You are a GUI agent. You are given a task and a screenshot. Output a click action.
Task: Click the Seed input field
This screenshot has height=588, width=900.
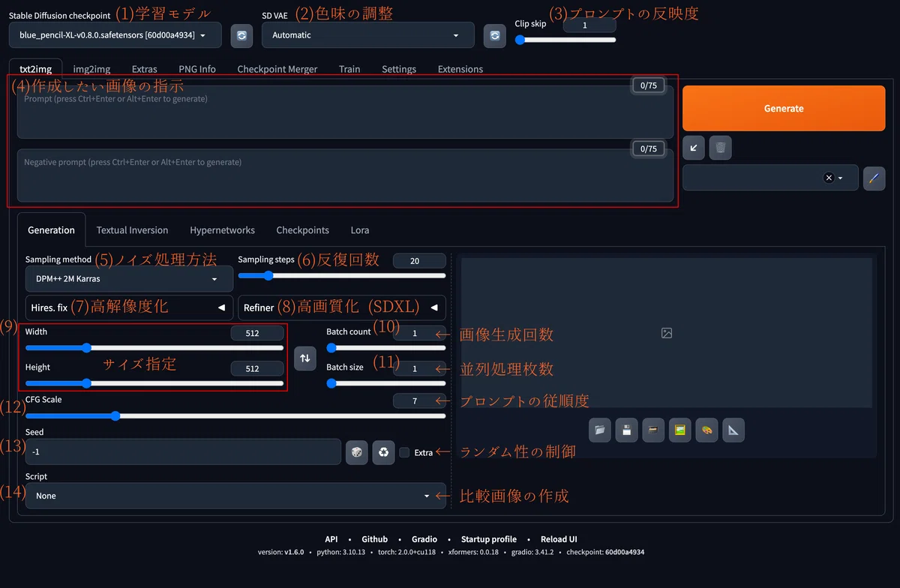[x=183, y=452]
